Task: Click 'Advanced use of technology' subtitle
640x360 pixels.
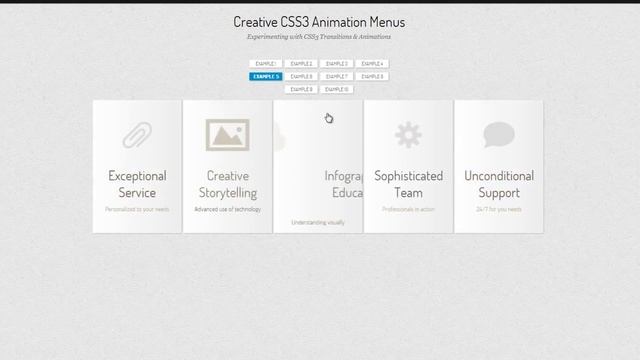Action: pyautogui.click(x=227, y=209)
